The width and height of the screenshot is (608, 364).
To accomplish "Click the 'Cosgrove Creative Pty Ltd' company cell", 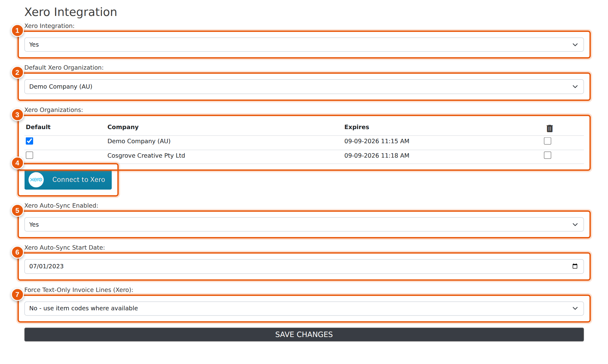I will 146,155.
